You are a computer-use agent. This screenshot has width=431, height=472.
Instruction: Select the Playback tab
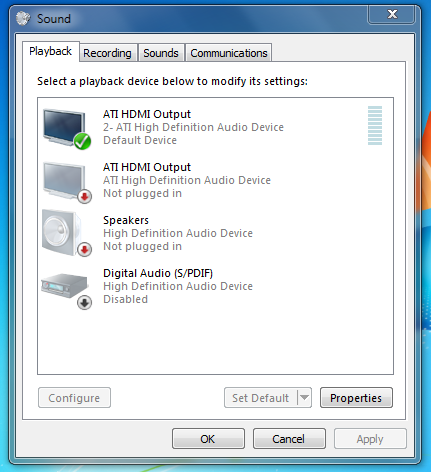click(x=51, y=51)
